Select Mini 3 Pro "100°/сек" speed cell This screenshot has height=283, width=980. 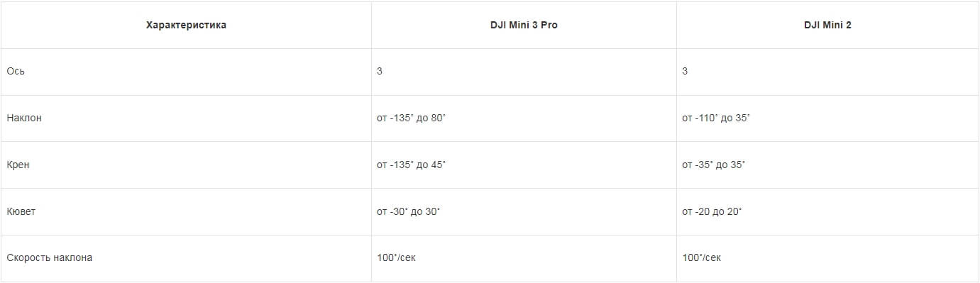397,257
